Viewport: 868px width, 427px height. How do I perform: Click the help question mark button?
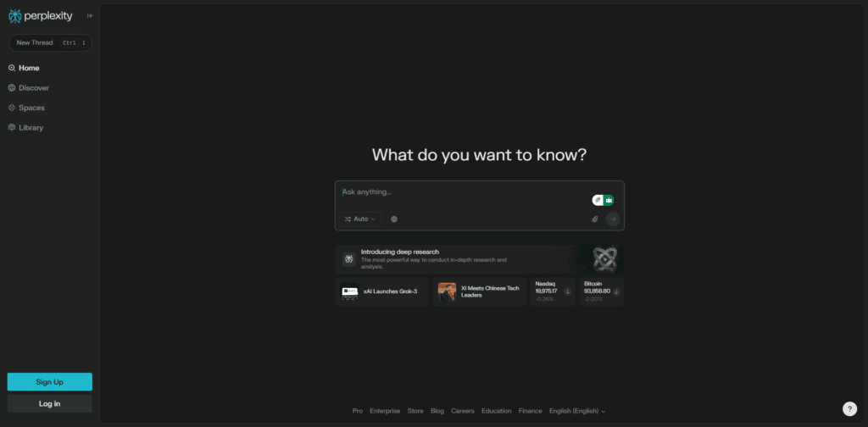[849, 408]
